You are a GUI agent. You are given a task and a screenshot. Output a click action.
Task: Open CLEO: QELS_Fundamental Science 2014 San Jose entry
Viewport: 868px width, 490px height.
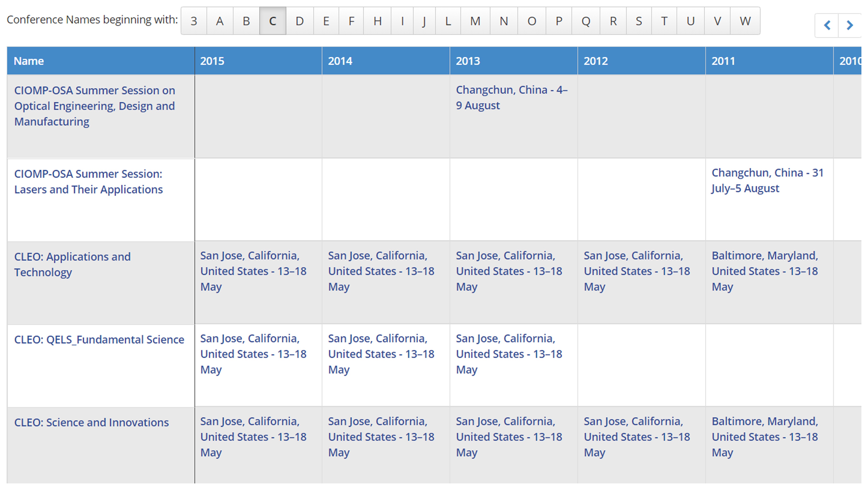click(x=381, y=354)
